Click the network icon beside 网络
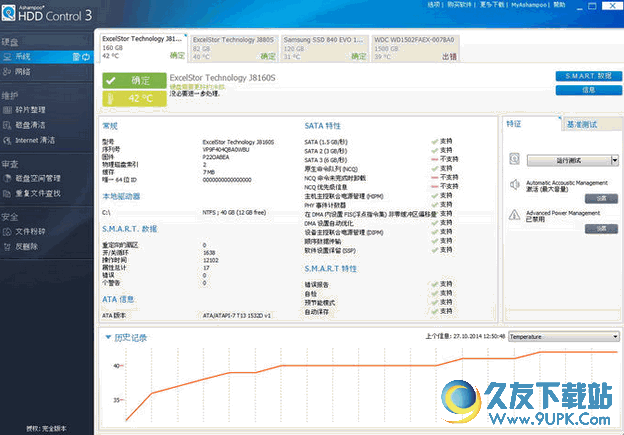Image resolution: width=624 pixels, height=435 pixels. tap(7, 72)
